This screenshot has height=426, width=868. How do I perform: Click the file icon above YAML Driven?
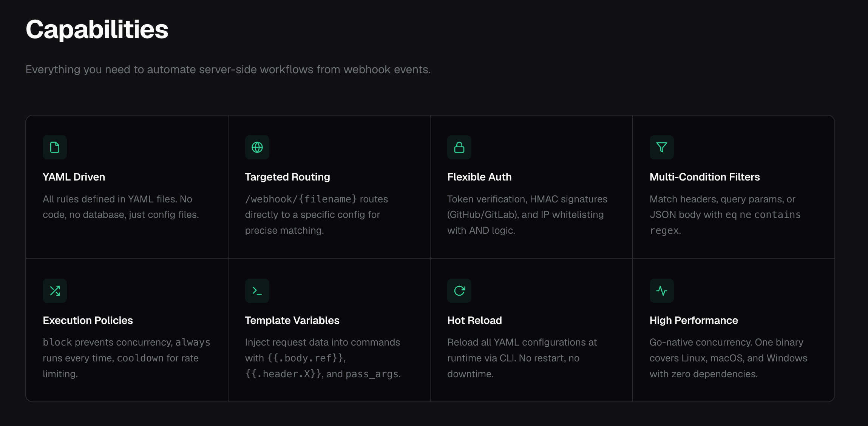coord(55,147)
